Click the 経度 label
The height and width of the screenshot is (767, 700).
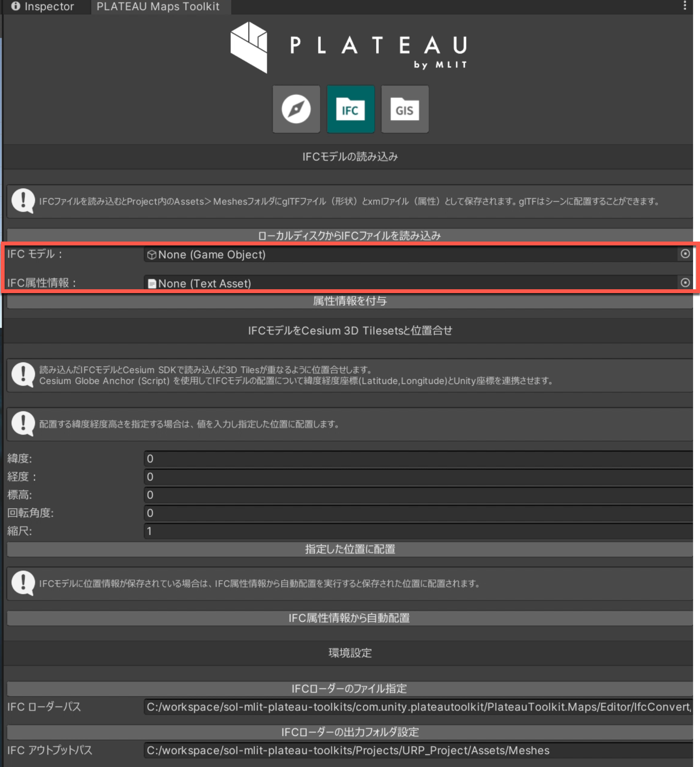(x=22, y=477)
